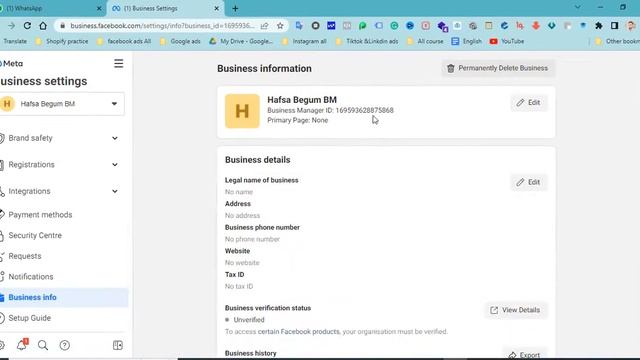The height and width of the screenshot is (360, 640).
Task: Open the YouTube bookmark
Action: coord(507,41)
